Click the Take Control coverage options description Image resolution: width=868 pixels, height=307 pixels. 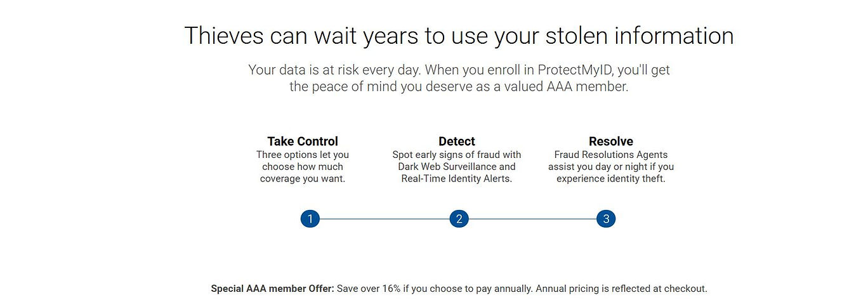(x=303, y=167)
